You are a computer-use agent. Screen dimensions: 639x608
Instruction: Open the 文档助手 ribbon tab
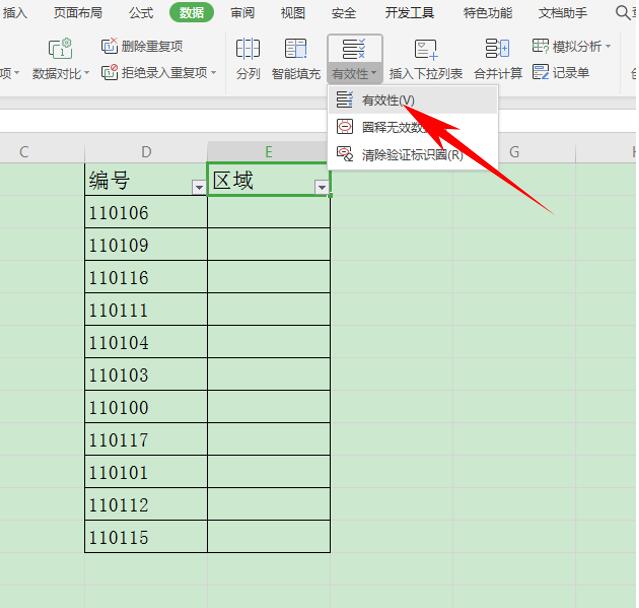coord(563,13)
